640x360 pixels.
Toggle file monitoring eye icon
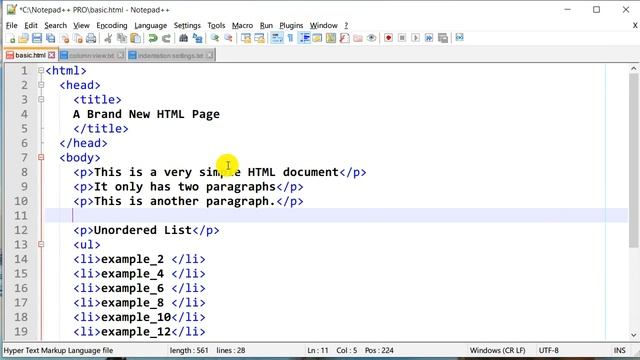[x=371, y=38]
